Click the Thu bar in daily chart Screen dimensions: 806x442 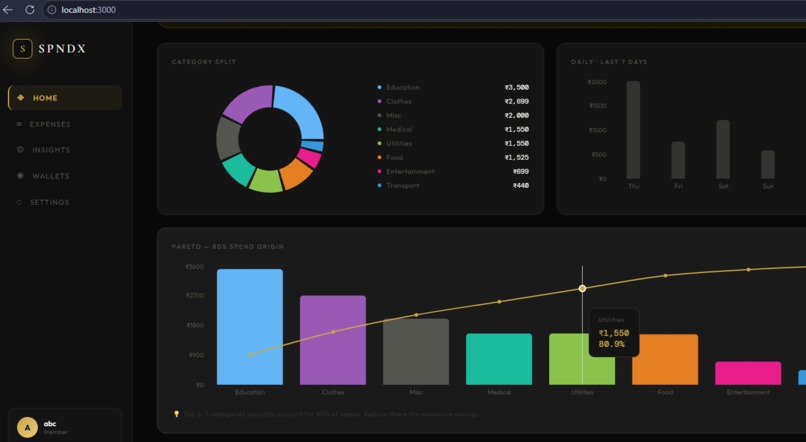coord(633,130)
